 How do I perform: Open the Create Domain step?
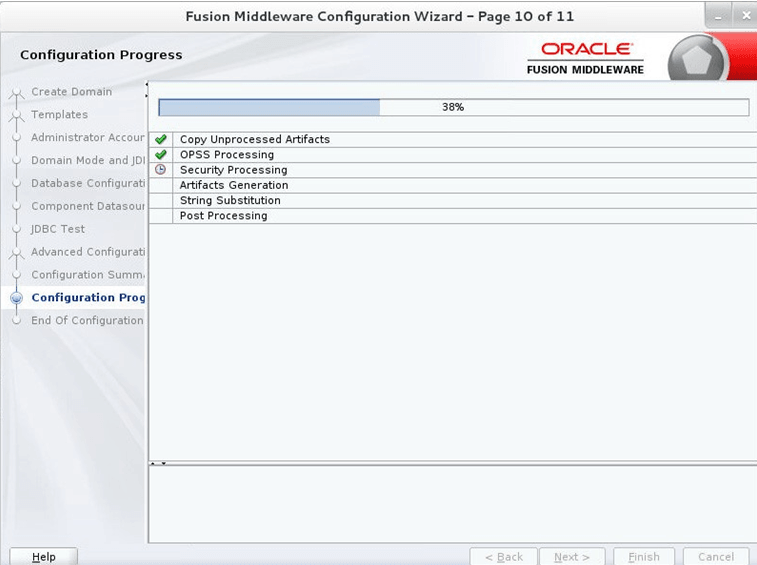point(71,92)
